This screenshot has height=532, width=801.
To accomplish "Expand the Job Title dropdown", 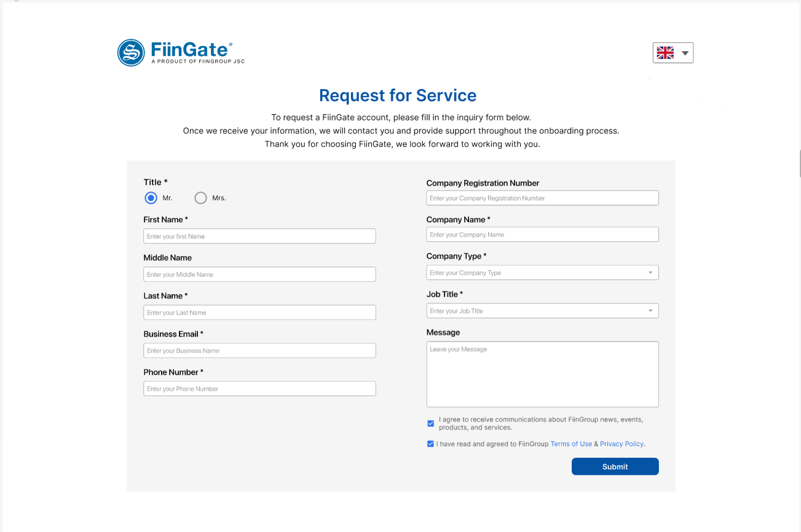I will pyautogui.click(x=650, y=311).
